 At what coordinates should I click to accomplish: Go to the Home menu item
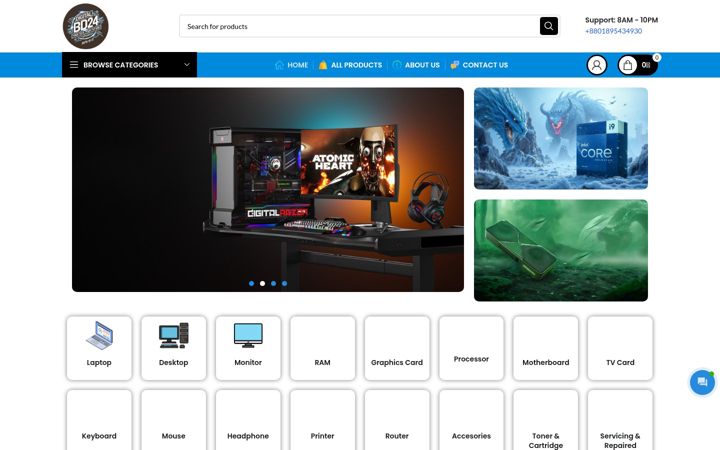[x=298, y=65]
